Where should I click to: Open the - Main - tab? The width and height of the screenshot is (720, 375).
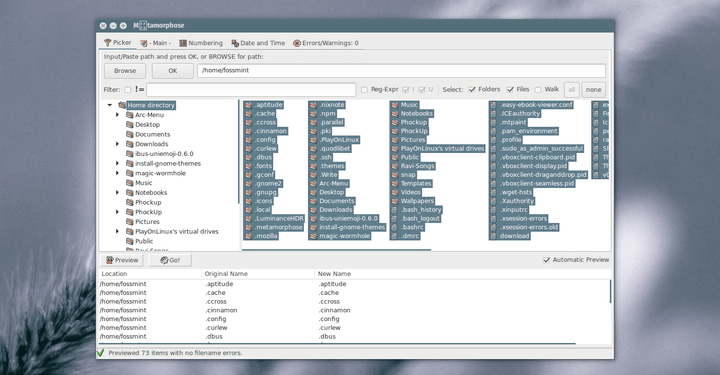click(x=156, y=43)
